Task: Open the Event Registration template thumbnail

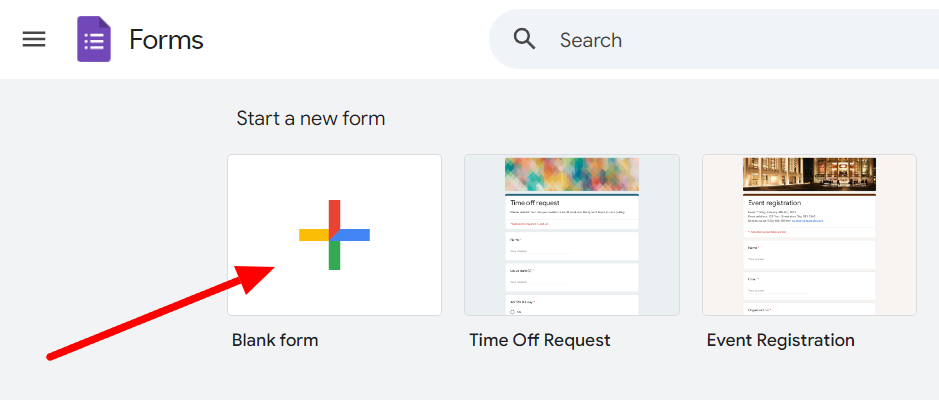Action: pyautogui.click(x=809, y=235)
